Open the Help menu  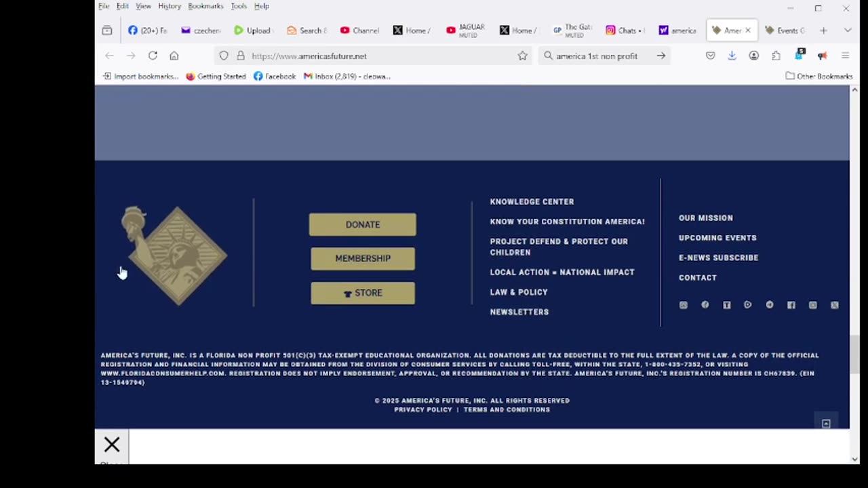tap(262, 6)
